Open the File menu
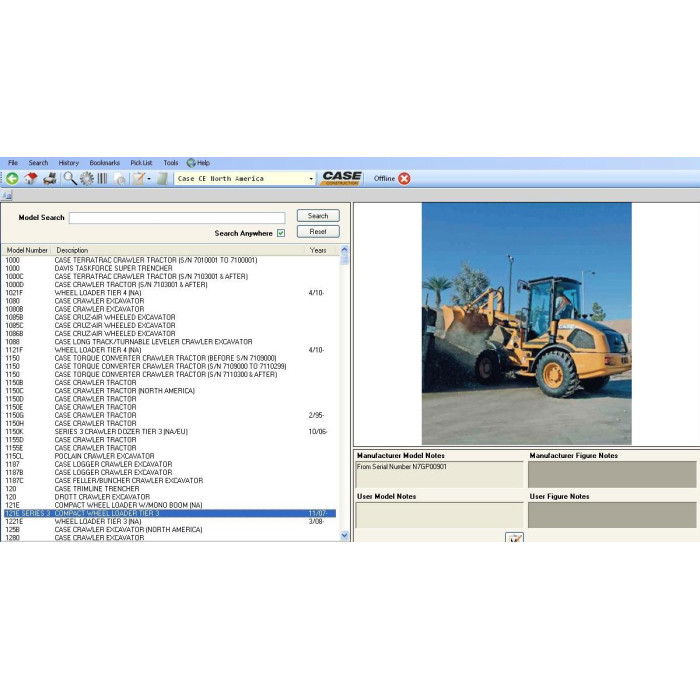700x700 pixels. tap(13, 163)
